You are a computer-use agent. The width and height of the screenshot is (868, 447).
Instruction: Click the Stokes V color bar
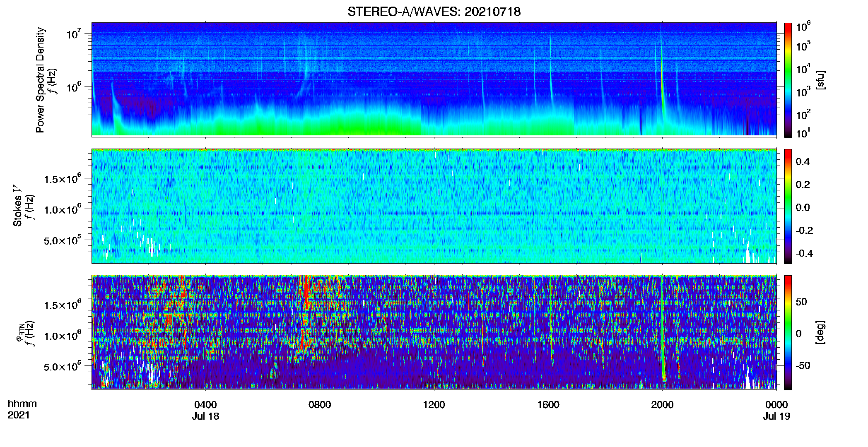pyautogui.click(x=788, y=206)
